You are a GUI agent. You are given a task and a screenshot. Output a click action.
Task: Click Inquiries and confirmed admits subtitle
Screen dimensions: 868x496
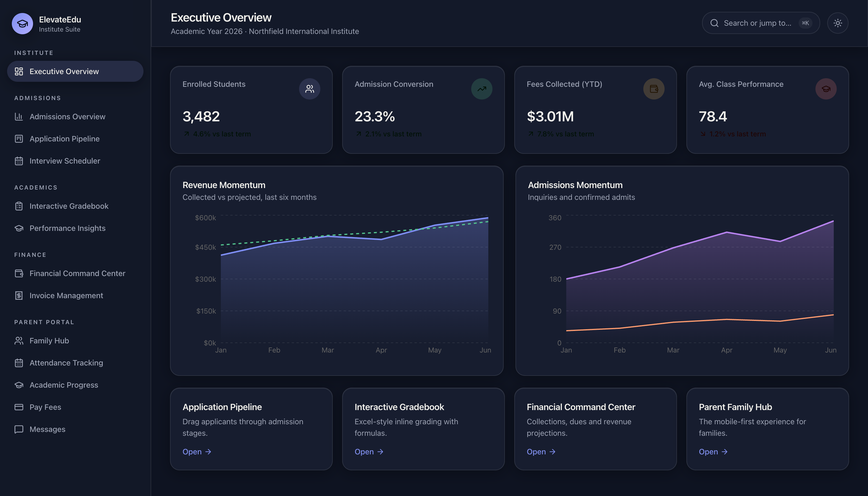(x=581, y=197)
